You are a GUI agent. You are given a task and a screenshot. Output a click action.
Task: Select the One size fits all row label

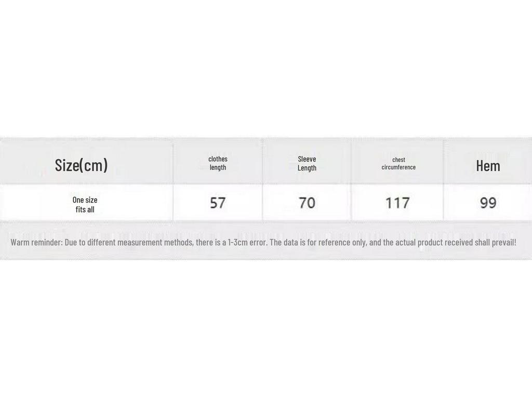click(x=85, y=205)
